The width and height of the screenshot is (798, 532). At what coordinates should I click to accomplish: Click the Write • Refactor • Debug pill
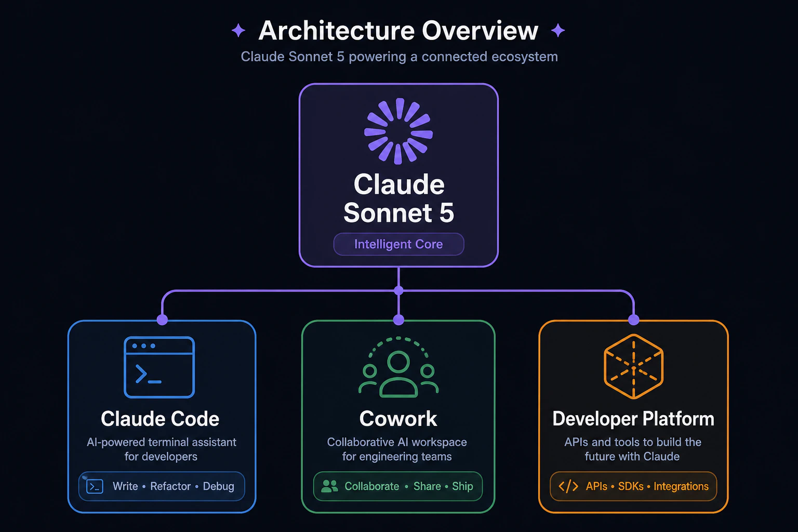(162, 486)
